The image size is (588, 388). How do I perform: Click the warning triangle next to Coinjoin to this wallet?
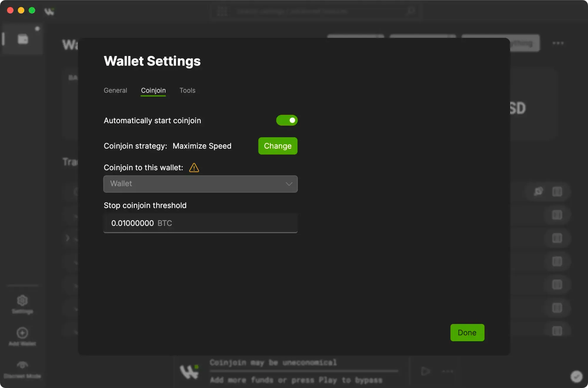pyautogui.click(x=194, y=168)
